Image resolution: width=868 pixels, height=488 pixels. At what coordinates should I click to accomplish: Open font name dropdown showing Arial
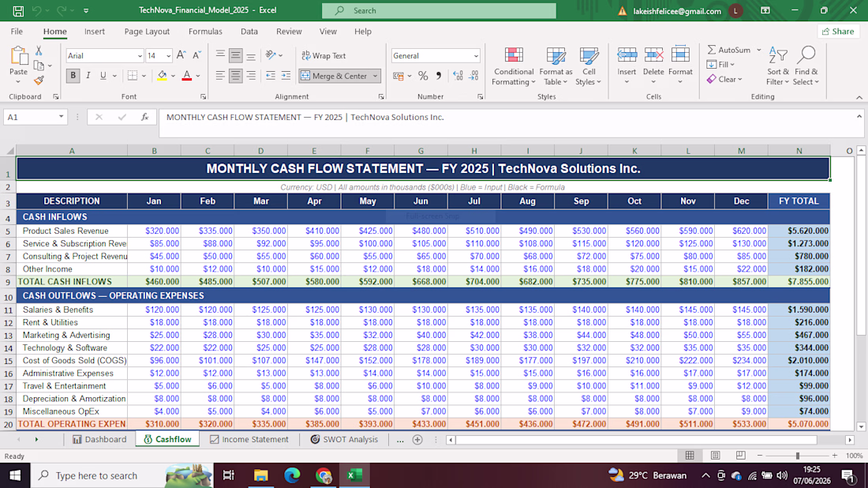pos(140,56)
